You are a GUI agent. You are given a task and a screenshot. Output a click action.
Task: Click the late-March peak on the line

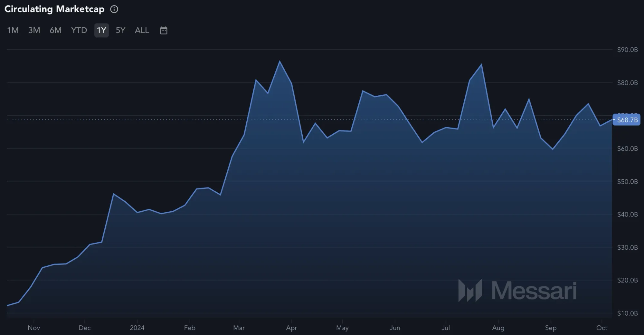[x=279, y=61]
